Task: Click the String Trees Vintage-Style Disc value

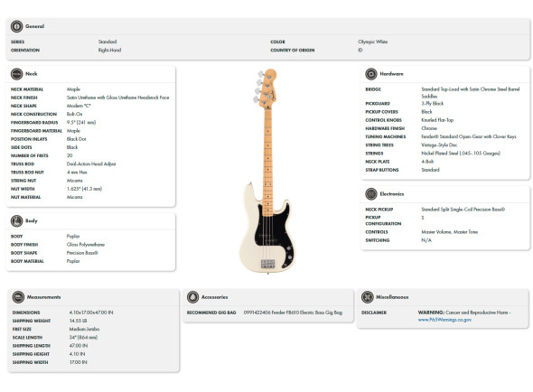Action: point(439,145)
